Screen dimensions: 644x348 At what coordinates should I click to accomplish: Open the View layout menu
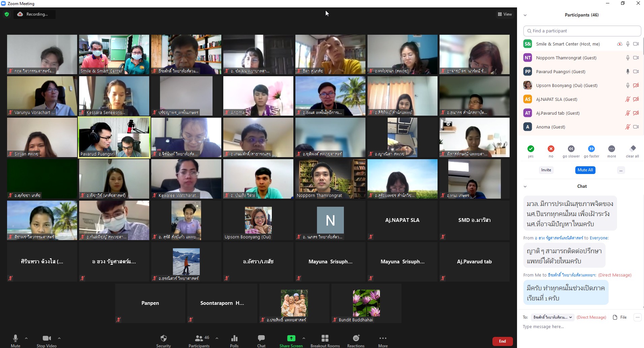pyautogui.click(x=505, y=14)
